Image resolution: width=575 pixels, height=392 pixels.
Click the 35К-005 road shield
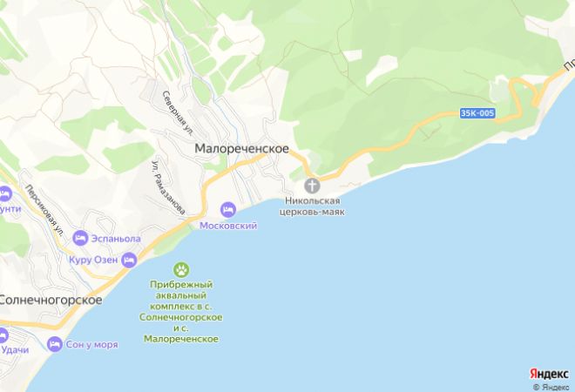477,113
